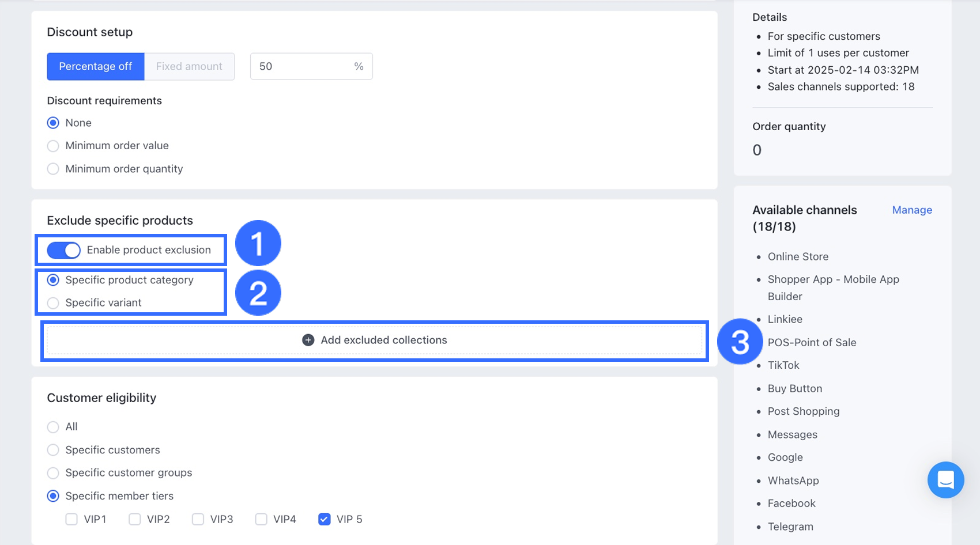
Task: Select Specific customer groups option
Action: (x=53, y=473)
